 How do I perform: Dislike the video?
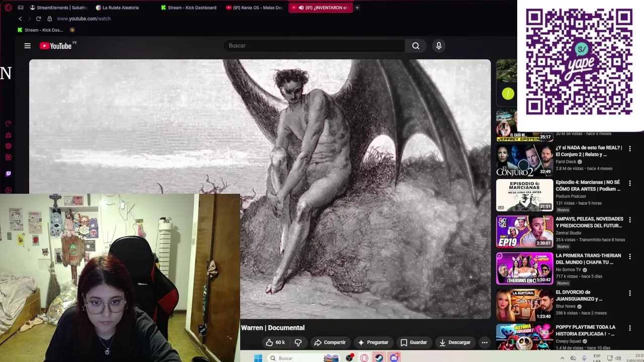298,342
